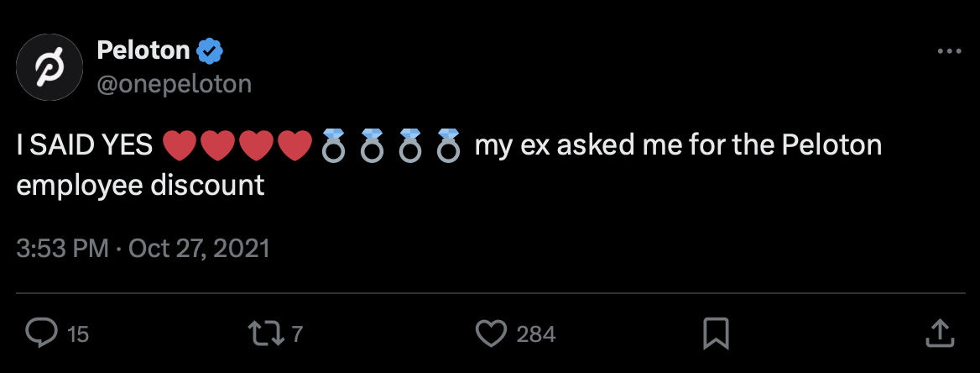
Task: Click the last ring emoji
Action: pos(449,147)
